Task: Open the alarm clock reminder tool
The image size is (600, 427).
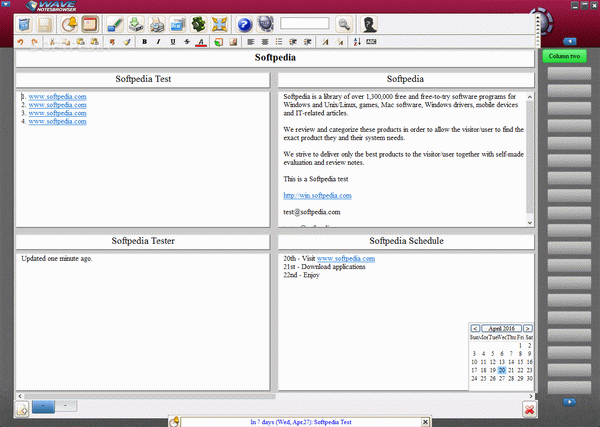Action: (x=70, y=24)
